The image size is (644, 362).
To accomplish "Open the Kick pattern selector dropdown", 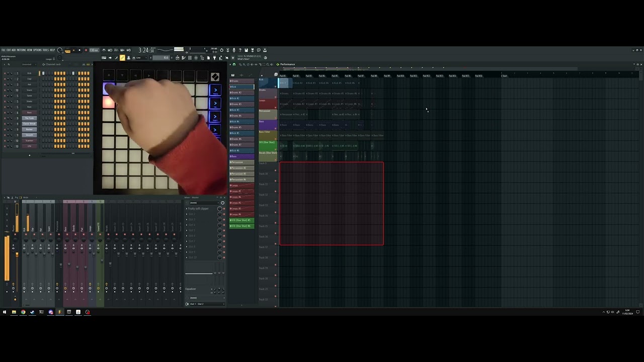I will pyautogui.click(x=161, y=57).
